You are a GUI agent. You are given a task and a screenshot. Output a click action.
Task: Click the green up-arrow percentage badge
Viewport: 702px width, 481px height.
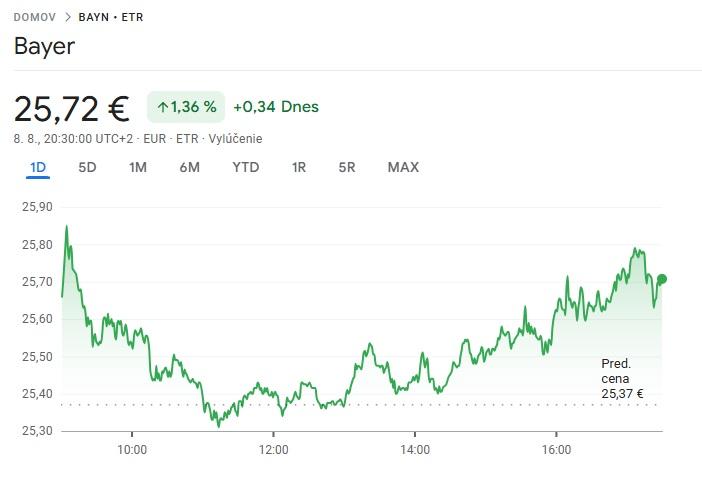pyautogui.click(x=186, y=107)
